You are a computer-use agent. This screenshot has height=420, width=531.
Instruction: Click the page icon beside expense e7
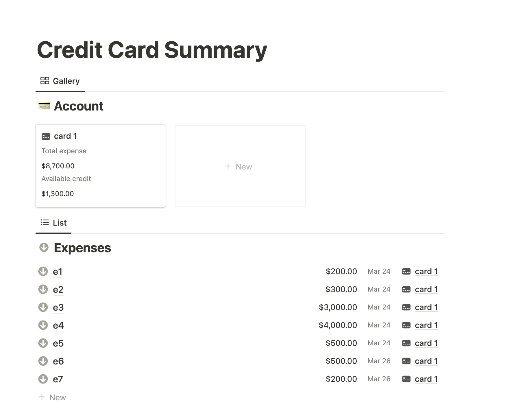[43, 379]
